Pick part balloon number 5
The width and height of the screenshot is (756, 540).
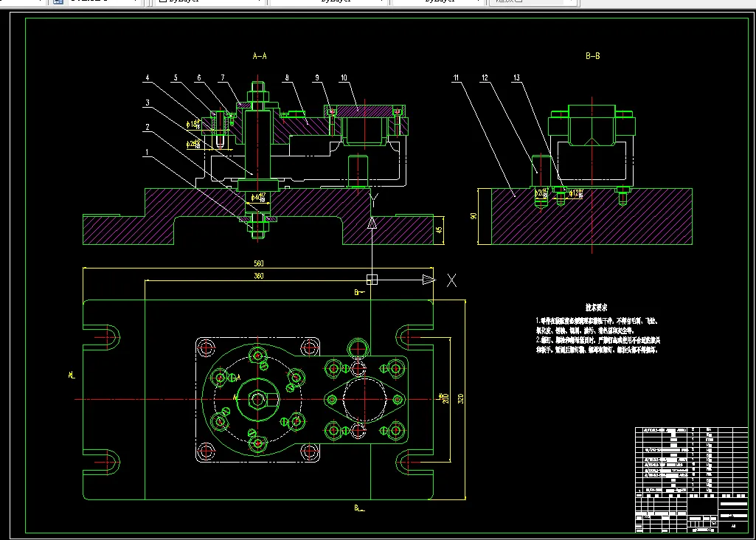coord(176,77)
